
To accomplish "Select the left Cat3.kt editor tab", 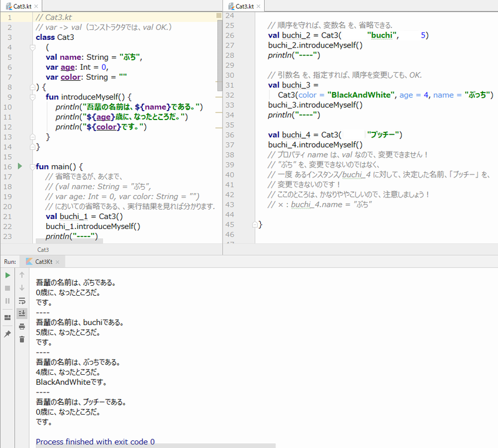I will pos(22,6).
